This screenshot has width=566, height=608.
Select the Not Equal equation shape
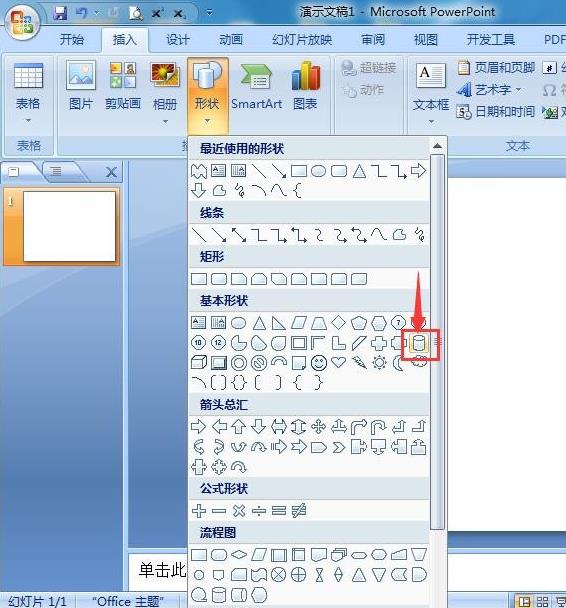tap(299, 511)
